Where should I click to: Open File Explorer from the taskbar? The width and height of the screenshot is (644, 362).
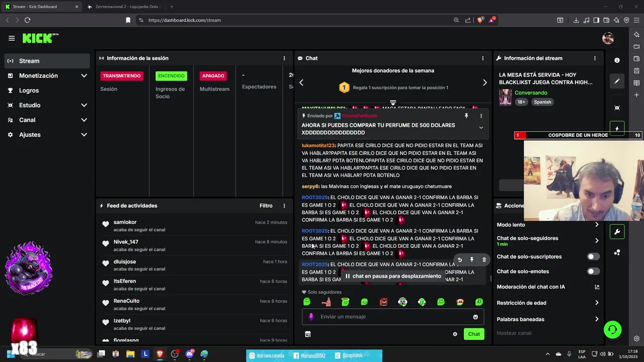click(131, 354)
